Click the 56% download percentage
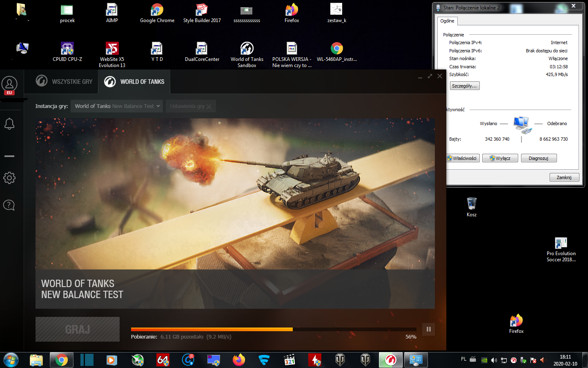This screenshot has width=588, height=368. click(x=411, y=337)
